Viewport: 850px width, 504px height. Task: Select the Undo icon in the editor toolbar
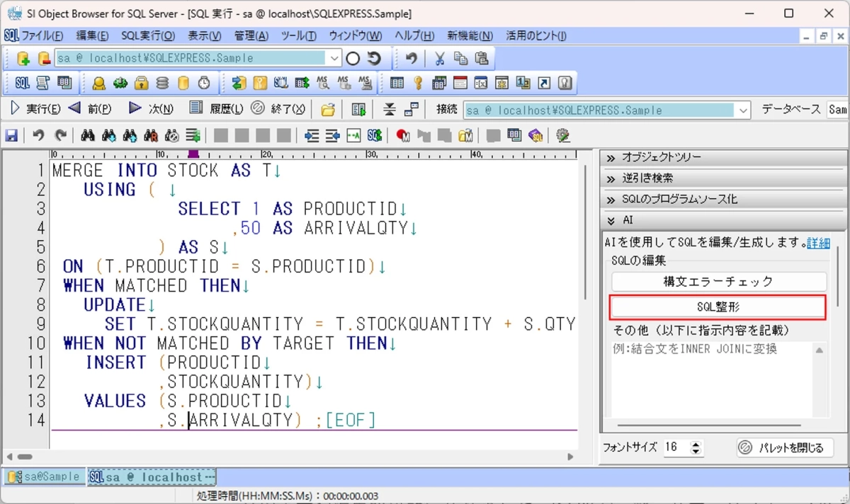(x=38, y=135)
